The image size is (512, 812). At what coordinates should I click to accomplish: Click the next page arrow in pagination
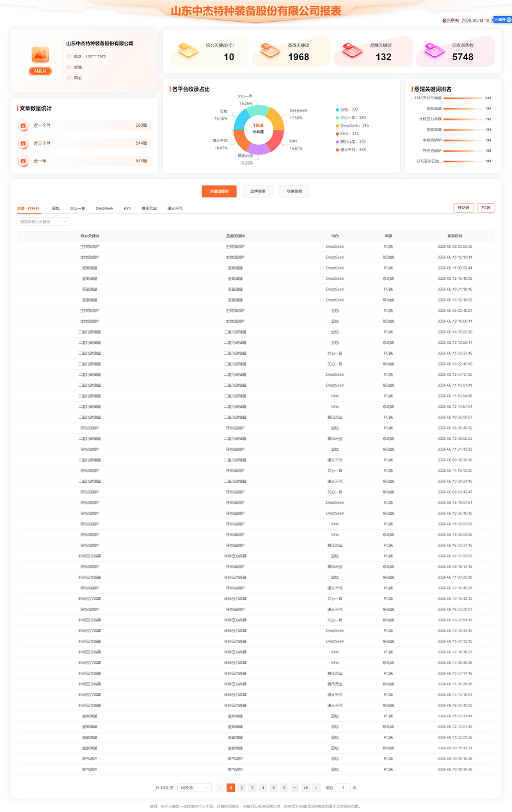tap(316, 788)
